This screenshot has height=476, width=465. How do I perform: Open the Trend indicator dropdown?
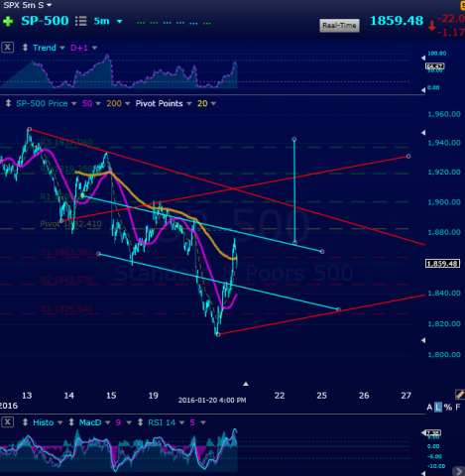pyautogui.click(x=62, y=48)
